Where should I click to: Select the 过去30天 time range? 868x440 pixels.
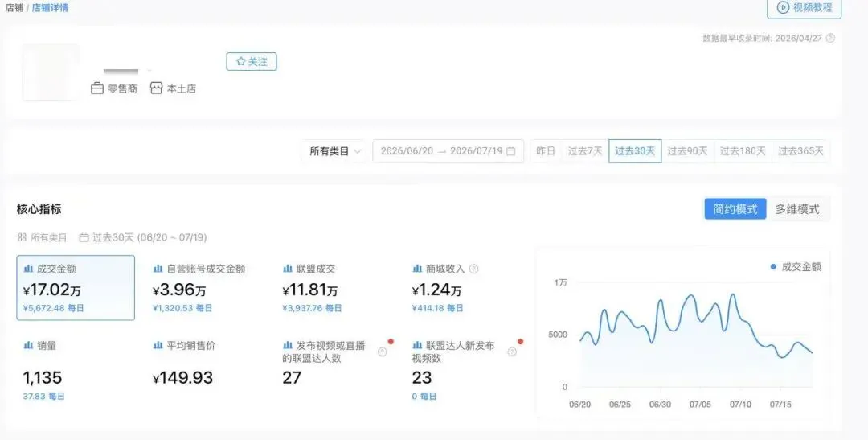pos(635,150)
